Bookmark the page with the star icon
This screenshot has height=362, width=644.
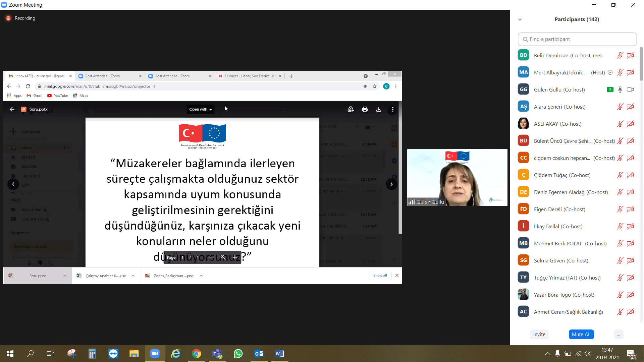[375, 86]
